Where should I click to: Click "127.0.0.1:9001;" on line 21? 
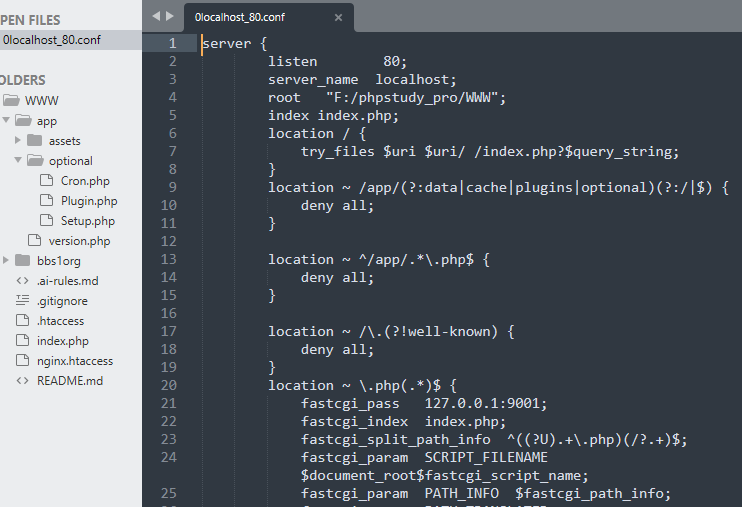pyautogui.click(x=486, y=403)
